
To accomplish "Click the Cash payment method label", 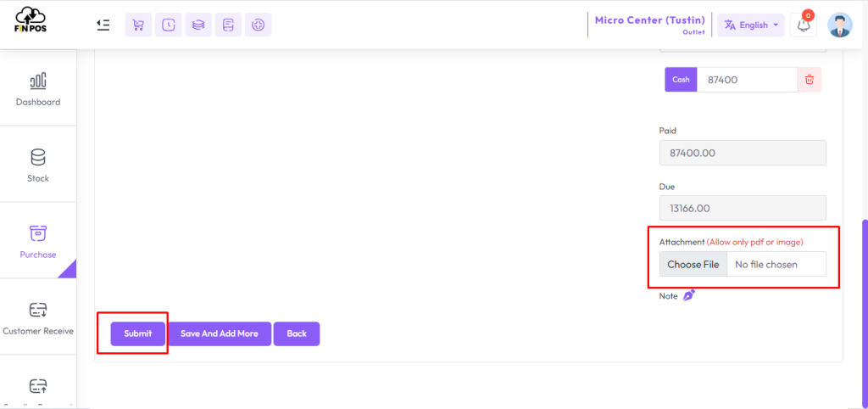I will tap(681, 80).
